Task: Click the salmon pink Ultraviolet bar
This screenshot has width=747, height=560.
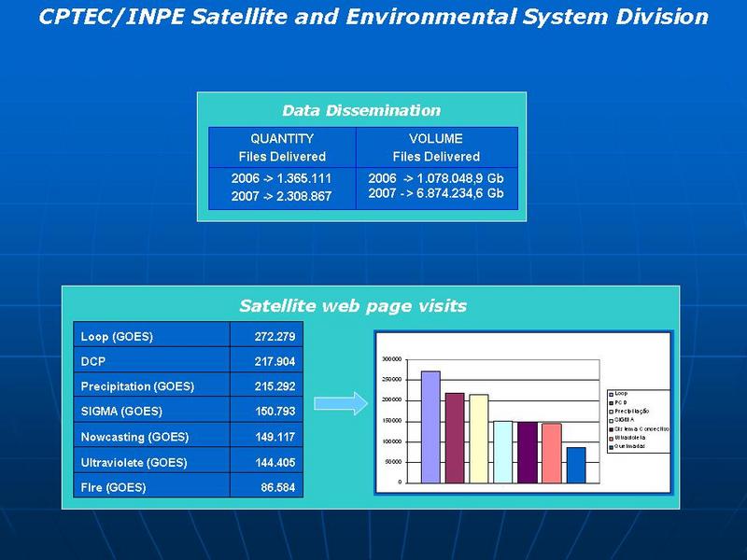Action: click(x=552, y=454)
